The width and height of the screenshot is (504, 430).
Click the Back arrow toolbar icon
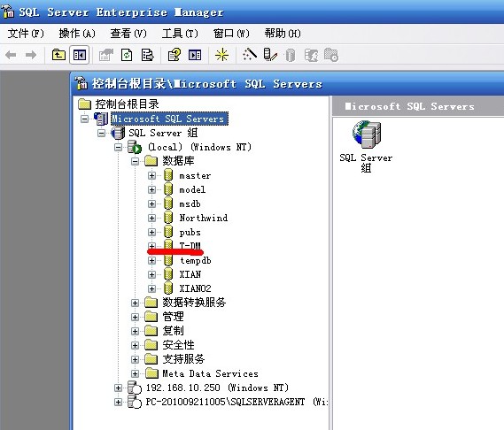click(11, 55)
